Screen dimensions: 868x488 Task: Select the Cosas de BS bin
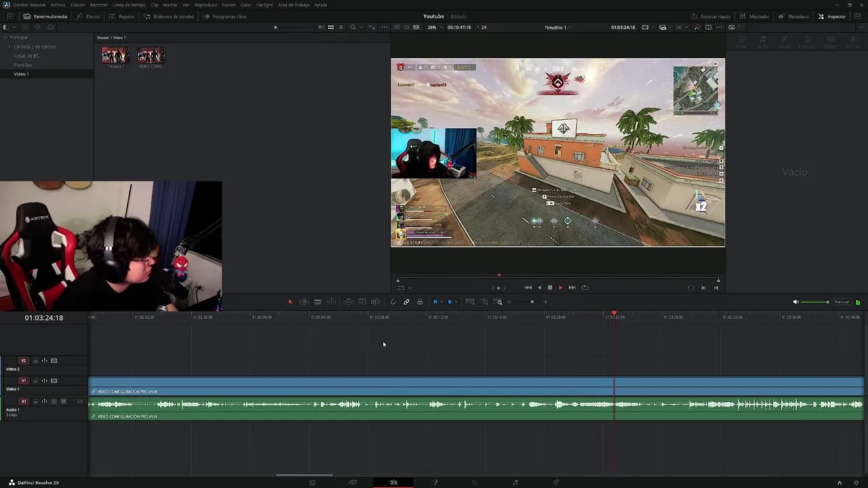pos(26,56)
